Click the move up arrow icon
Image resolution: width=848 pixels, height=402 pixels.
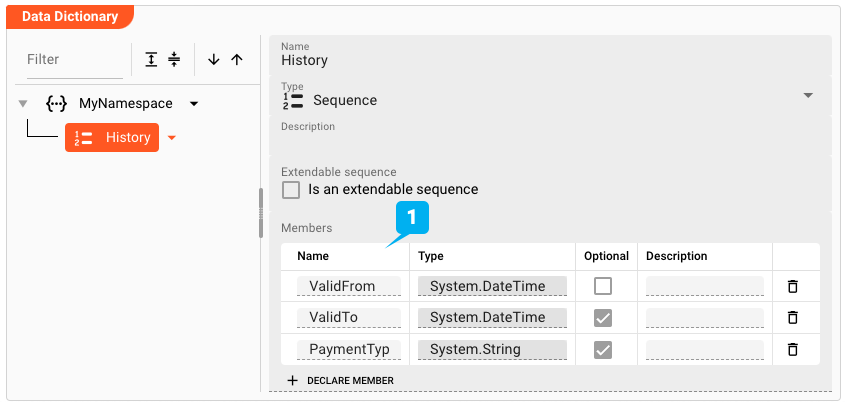click(x=237, y=60)
